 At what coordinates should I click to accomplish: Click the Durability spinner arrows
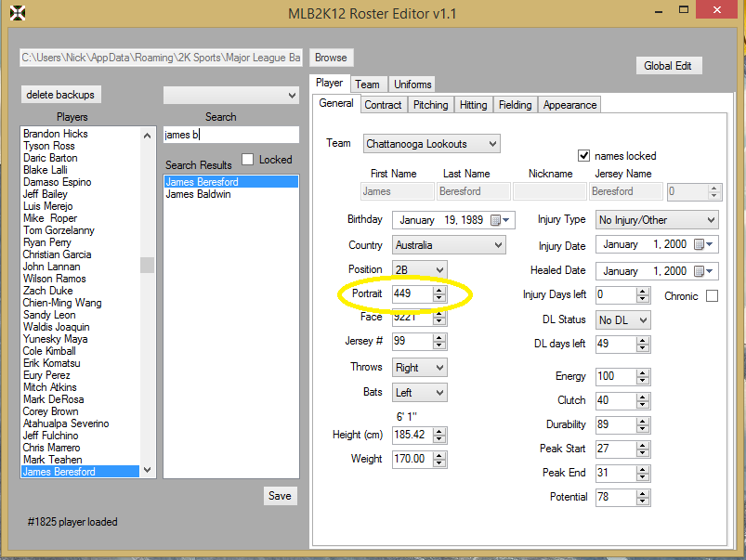tap(643, 424)
